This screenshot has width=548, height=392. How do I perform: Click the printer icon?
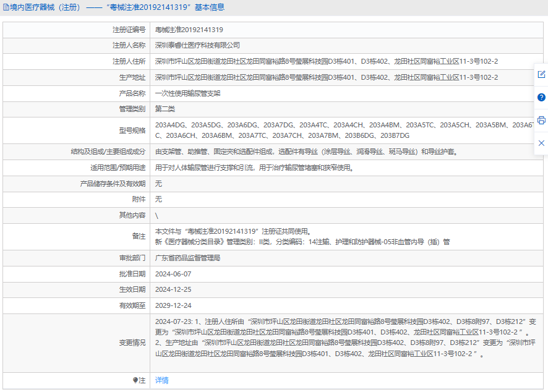click(541, 120)
